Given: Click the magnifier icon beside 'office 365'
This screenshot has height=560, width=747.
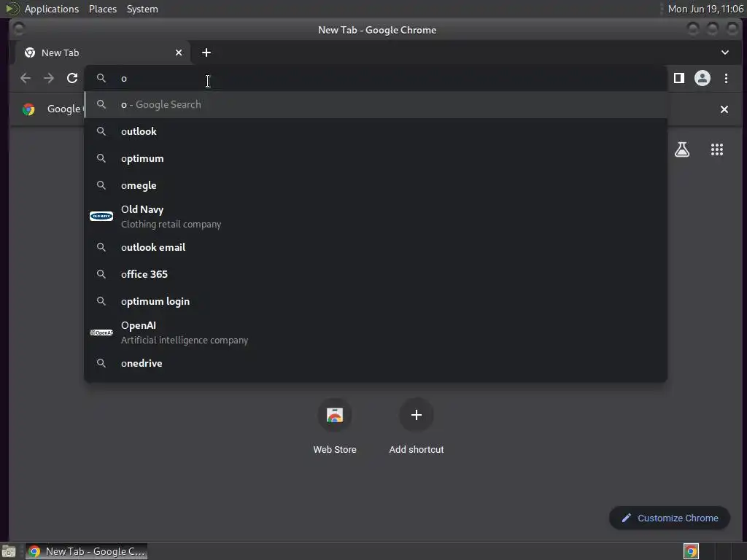Looking at the screenshot, I should (101, 274).
